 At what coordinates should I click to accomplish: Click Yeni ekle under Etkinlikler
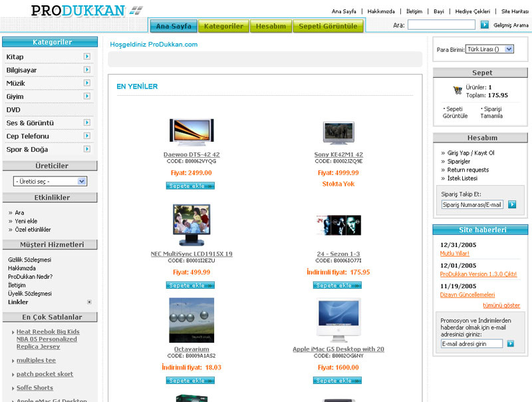coord(26,221)
